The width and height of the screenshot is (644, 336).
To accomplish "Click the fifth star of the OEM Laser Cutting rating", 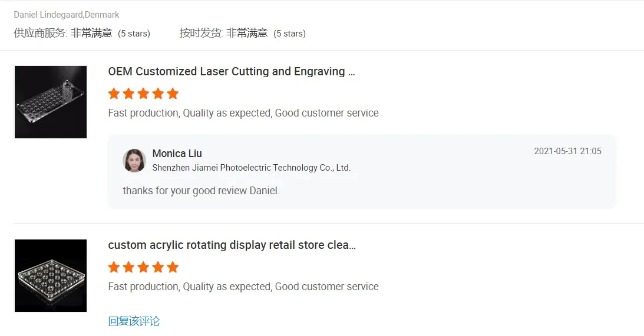I will 173,94.
